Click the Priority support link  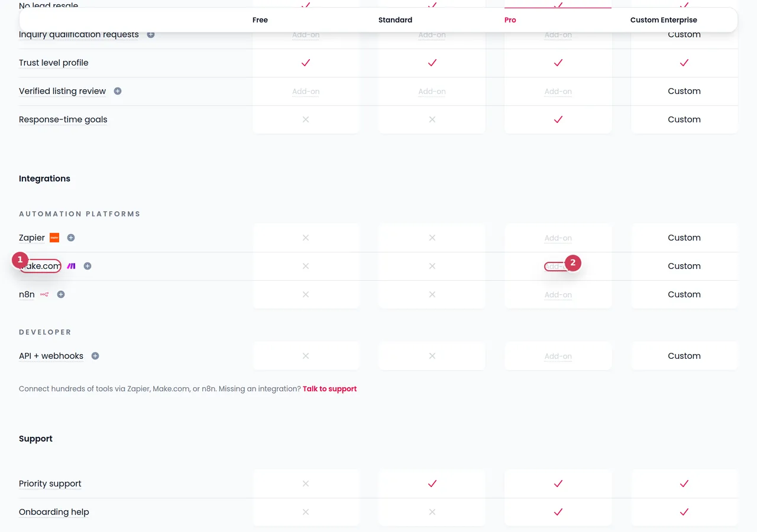click(x=50, y=484)
